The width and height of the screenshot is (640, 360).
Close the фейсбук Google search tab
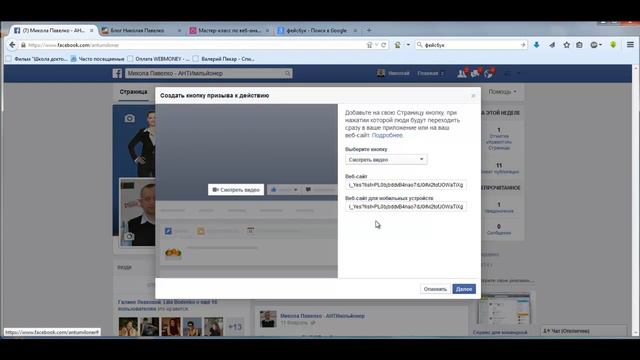[x=355, y=31]
